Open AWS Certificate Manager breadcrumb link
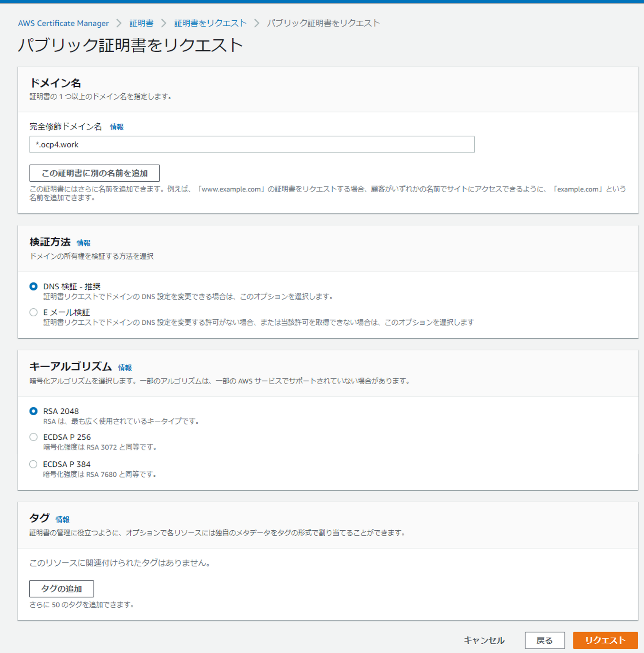The image size is (644, 653). tap(63, 23)
